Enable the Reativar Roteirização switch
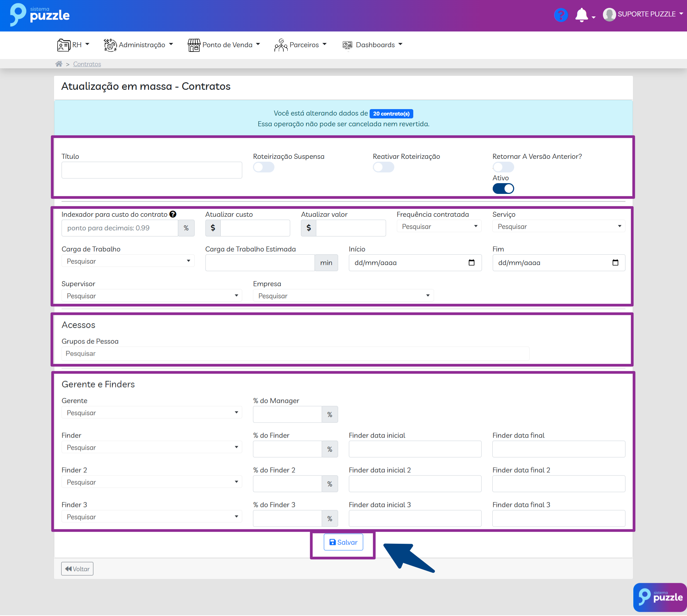Screen dimensions: 687x616 coord(383,167)
